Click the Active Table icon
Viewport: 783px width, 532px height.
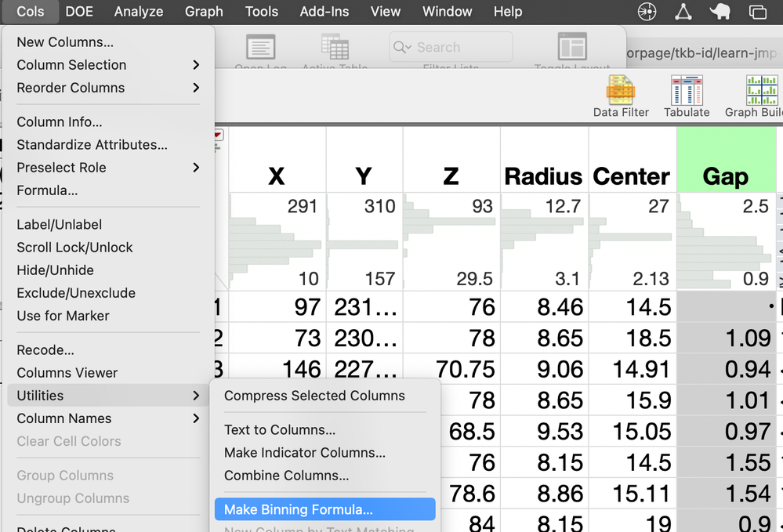click(335, 49)
